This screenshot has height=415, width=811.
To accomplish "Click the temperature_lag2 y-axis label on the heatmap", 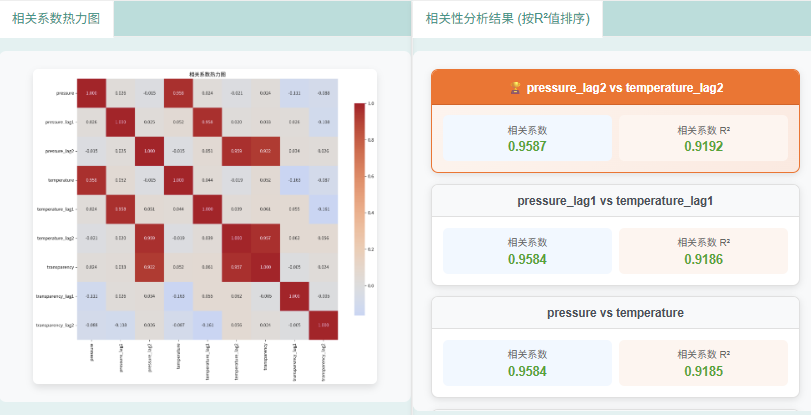I will (55, 238).
